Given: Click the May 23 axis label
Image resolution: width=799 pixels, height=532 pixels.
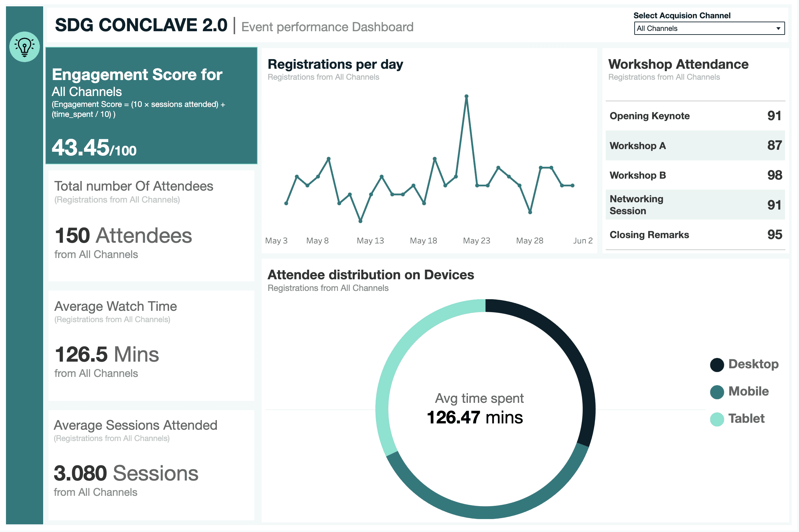Looking at the screenshot, I should [476, 240].
